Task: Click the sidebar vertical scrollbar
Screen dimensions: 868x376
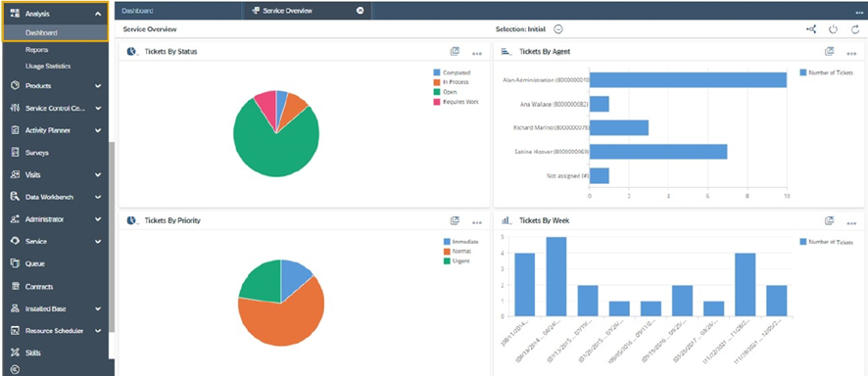Action: click(x=112, y=237)
